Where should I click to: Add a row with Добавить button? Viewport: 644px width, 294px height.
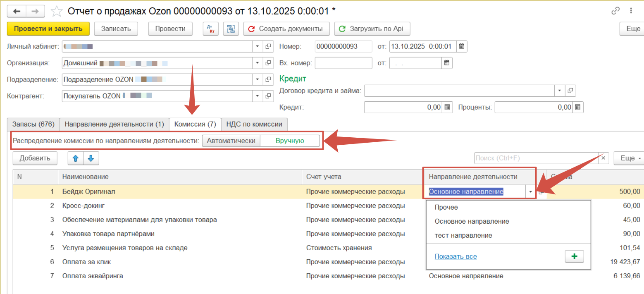point(35,158)
